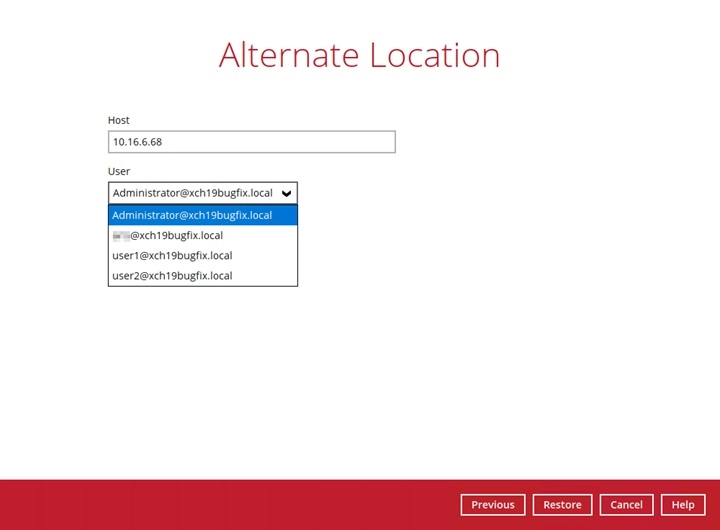The image size is (720, 530).
Task: Click the Host IP address input field
Action: point(251,142)
